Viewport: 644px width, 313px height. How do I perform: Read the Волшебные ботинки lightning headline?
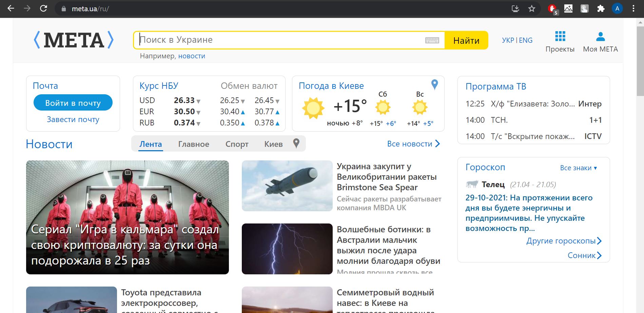[389, 245]
